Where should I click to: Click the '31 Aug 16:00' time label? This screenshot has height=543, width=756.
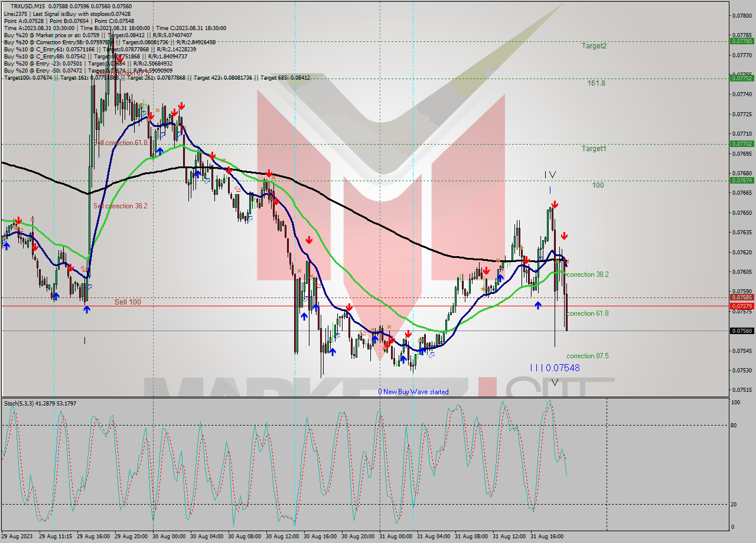tap(547, 537)
